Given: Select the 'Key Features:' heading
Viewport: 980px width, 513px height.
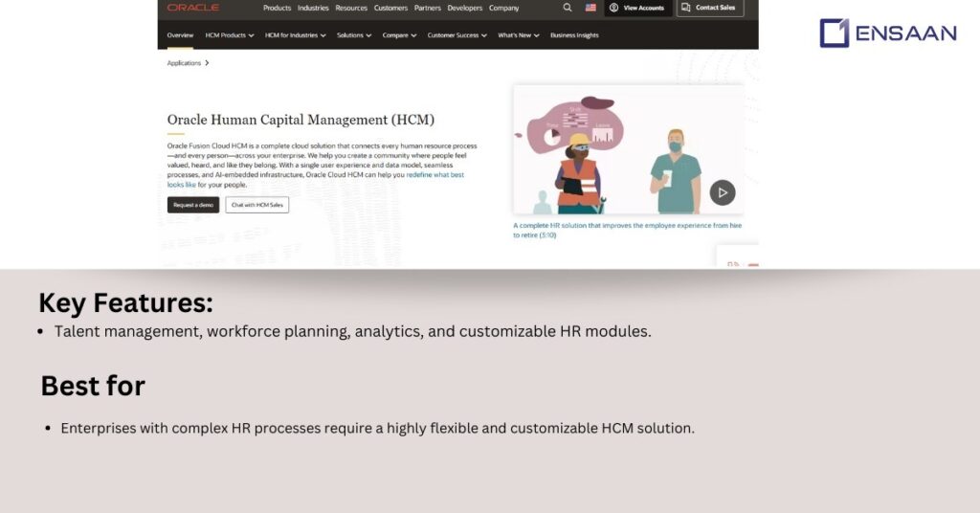Looking at the screenshot, I should pos(125,303).
